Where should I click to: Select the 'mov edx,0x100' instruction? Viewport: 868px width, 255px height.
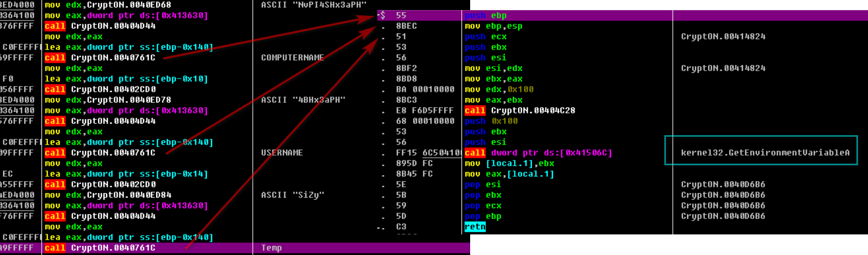tap(499, 89)
